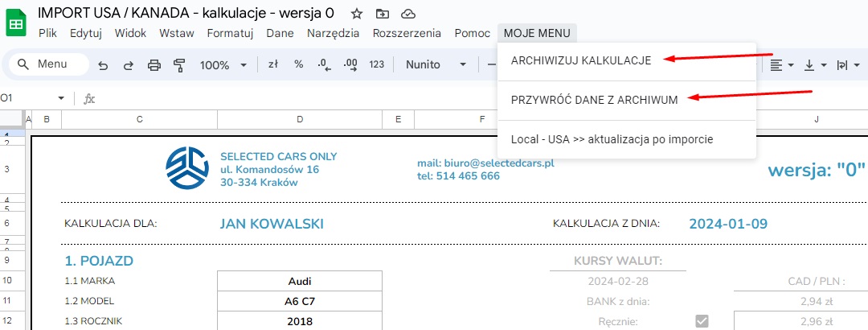Select the paint format tool
The width and height of the screenshot is (868, 330).
click(179, 65)
